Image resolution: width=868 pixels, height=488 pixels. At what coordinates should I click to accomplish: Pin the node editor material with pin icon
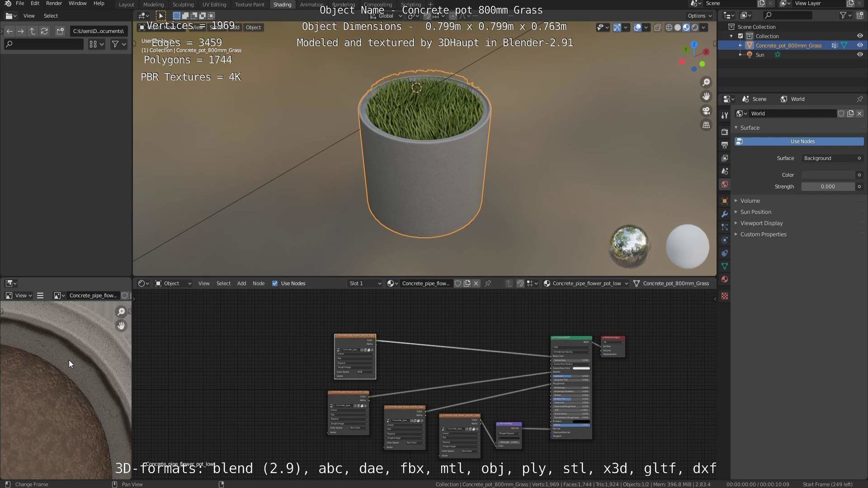[x=488, y=283]
